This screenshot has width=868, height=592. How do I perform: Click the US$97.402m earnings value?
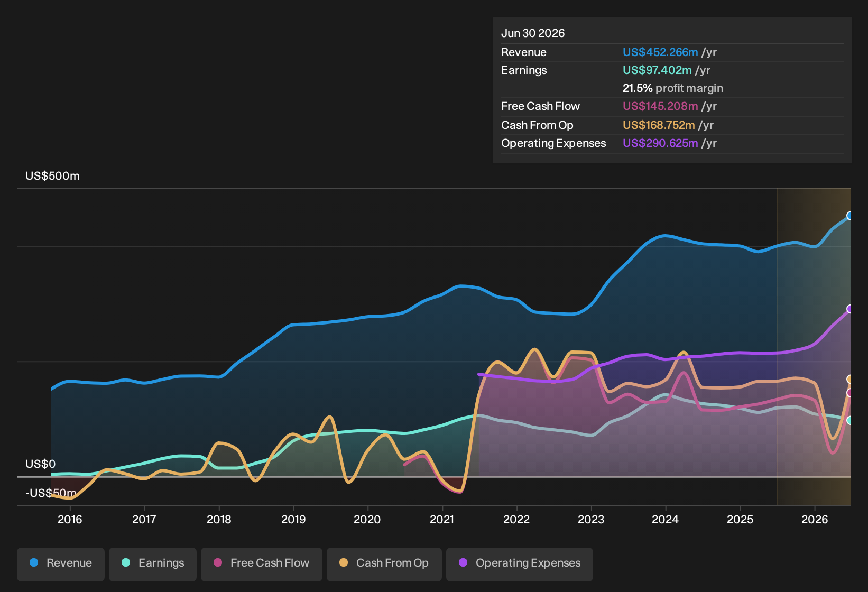657,70
